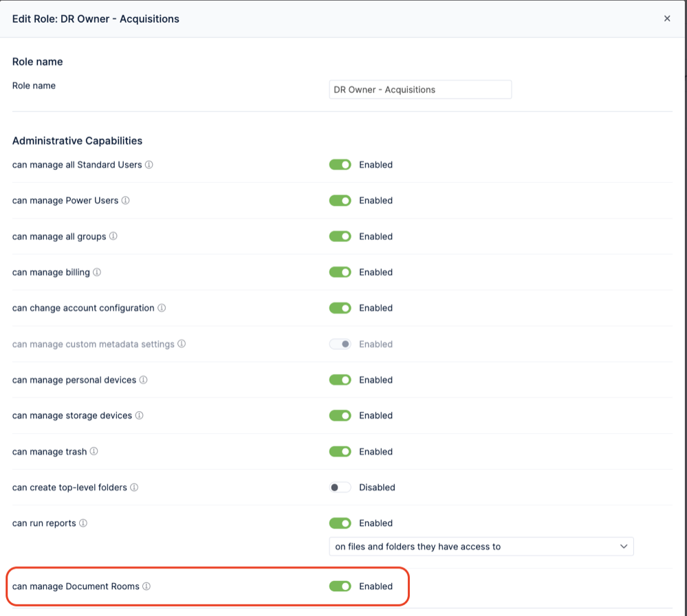Open info icon for manage all Standard Users
Image resolution: width=687 pixels, height=616 pixels.
(149, 165)
